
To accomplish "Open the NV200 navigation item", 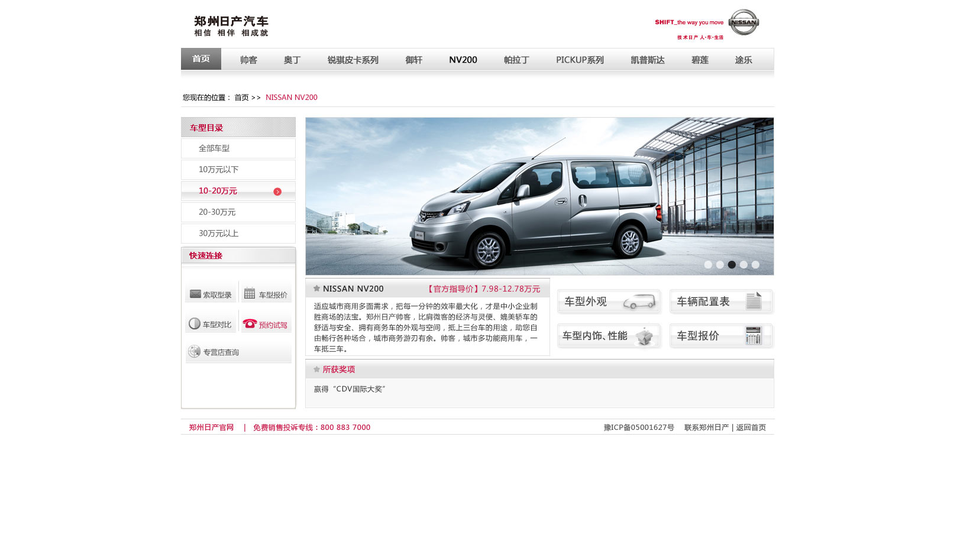I will coord(463,60).
